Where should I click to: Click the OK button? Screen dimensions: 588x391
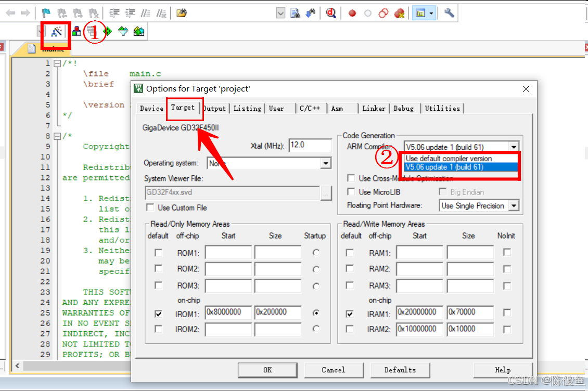[x=267, y=370]
